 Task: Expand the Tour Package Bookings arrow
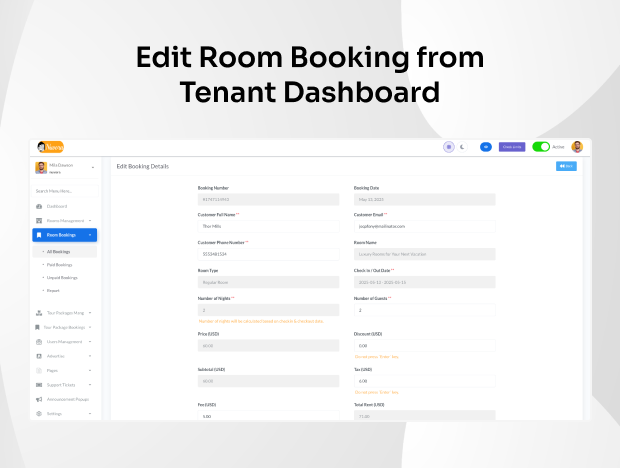point(90,327)
